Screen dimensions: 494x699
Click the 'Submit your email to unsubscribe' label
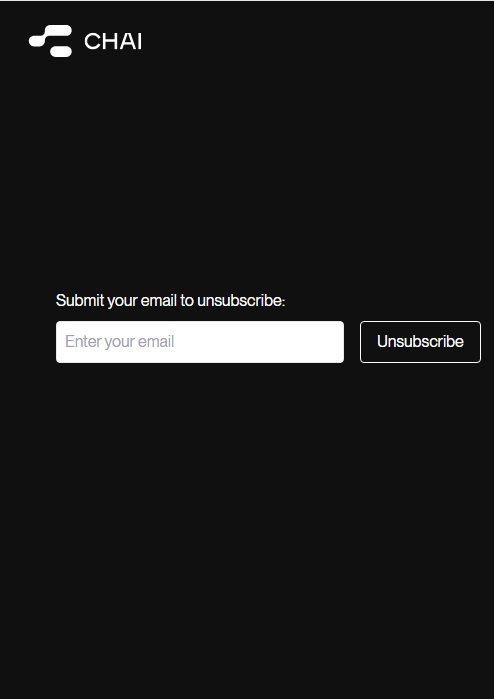[x=170, y=301]
